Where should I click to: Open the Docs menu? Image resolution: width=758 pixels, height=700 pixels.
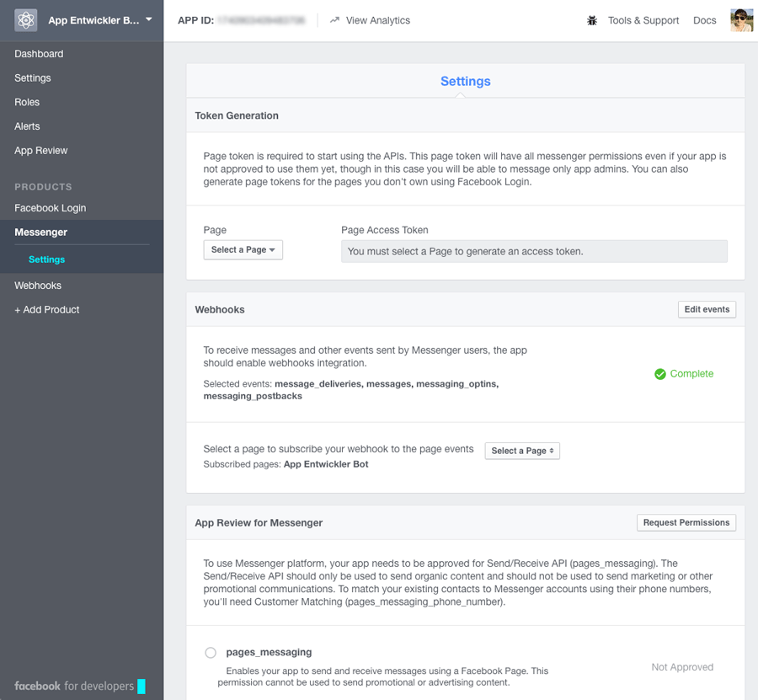coord(704,20)
